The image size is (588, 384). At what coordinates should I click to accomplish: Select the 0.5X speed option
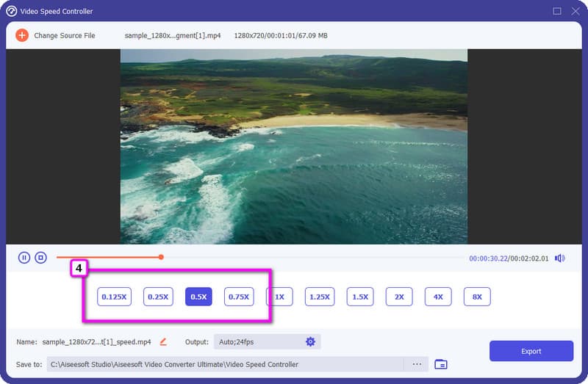coord(198,297)
